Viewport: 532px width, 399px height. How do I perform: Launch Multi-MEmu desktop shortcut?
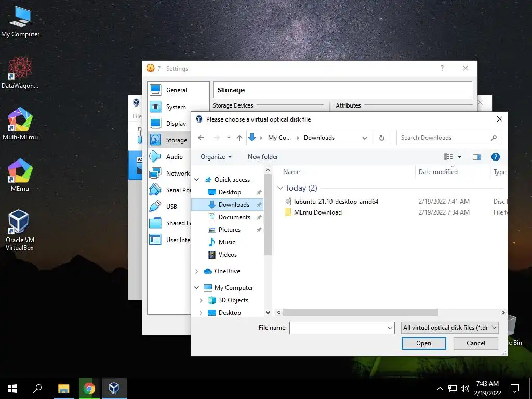coord(20,124)
